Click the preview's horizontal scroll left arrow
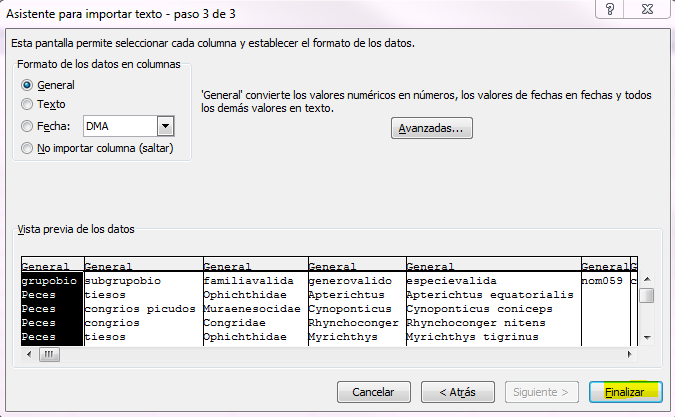This screenshot has height=417, width=675. (28, 355)
